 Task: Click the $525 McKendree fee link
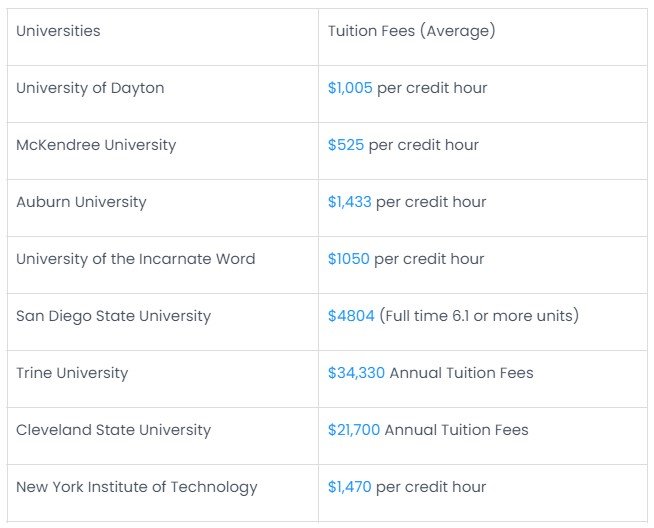(346, 145)
